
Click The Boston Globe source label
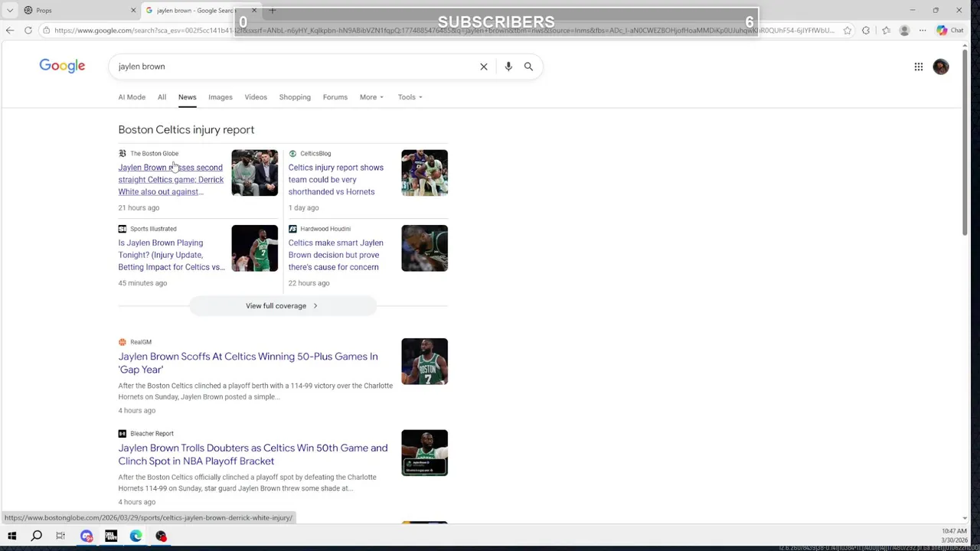pos(154,154)
